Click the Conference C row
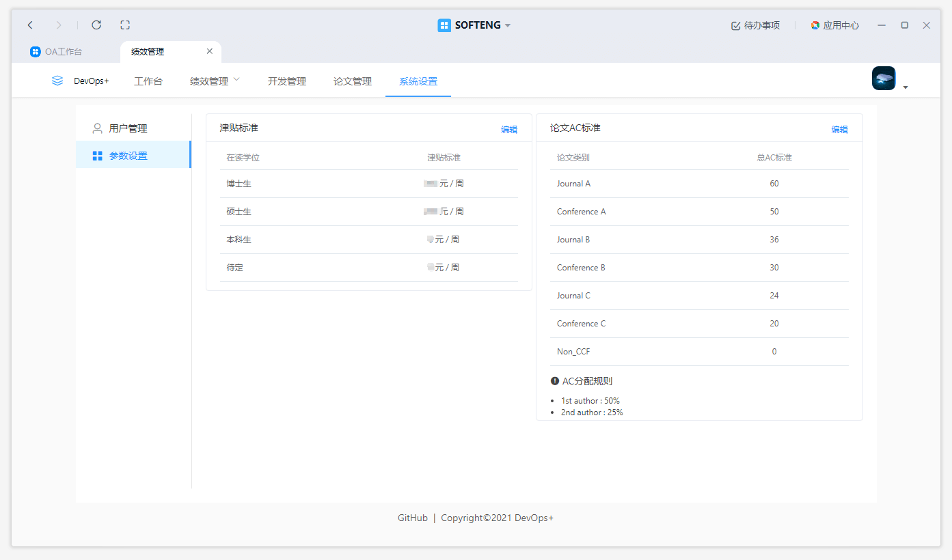This screenshot has width=952, height=560. [x=699, y=324]
